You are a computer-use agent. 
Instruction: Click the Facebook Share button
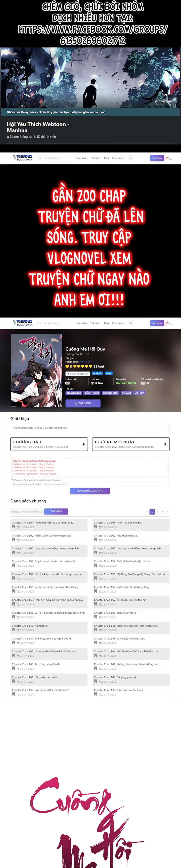108,373
